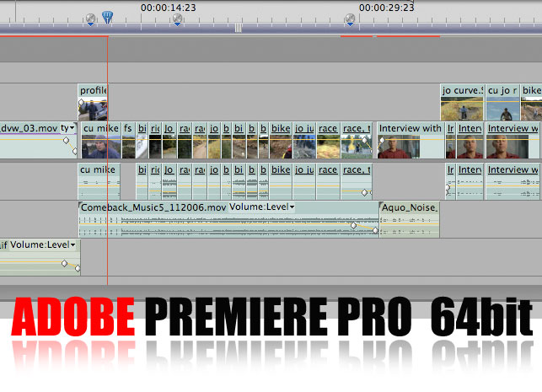Click the 00:00:14:23 timecode on the ruler

[169, 8]
